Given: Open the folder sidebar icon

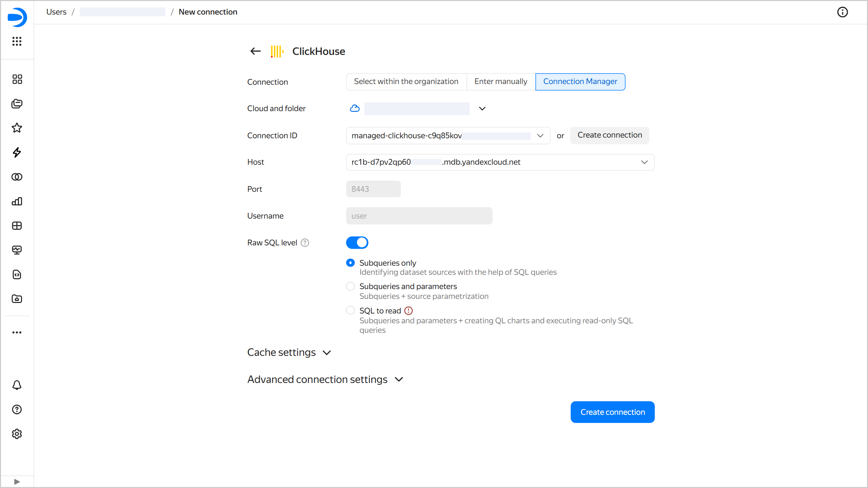Looking at the screenshot, I should pos(17,299).
